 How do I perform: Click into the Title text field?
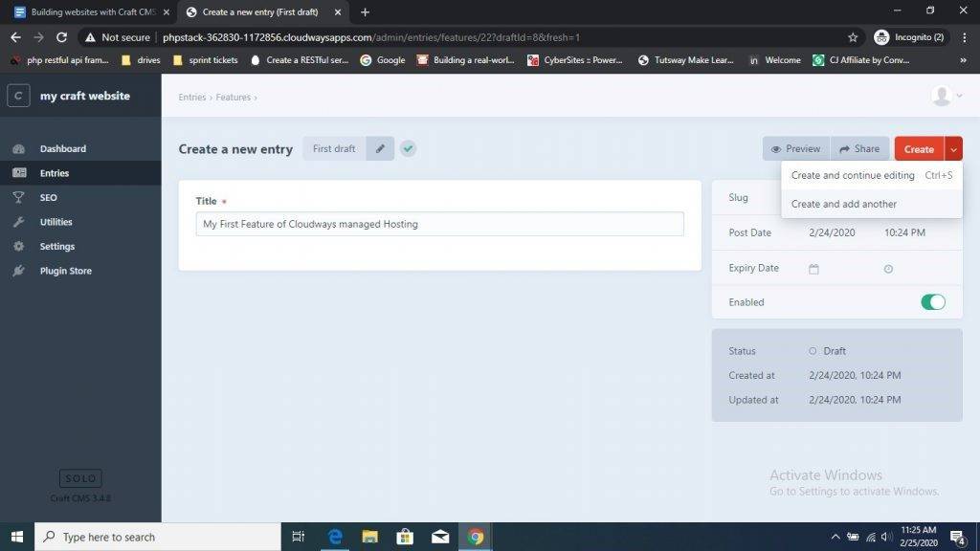coord(439,224)
